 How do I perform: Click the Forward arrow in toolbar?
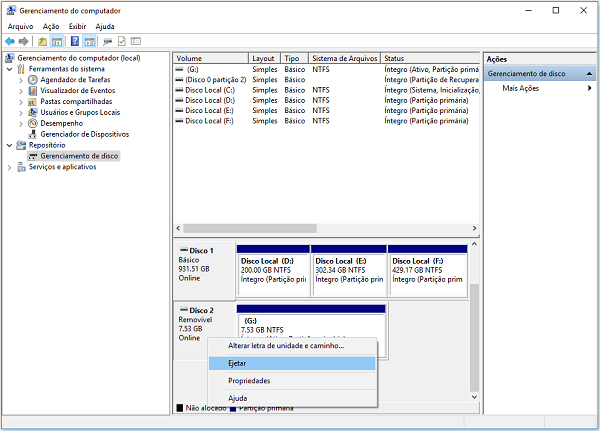tap(22, 41)
